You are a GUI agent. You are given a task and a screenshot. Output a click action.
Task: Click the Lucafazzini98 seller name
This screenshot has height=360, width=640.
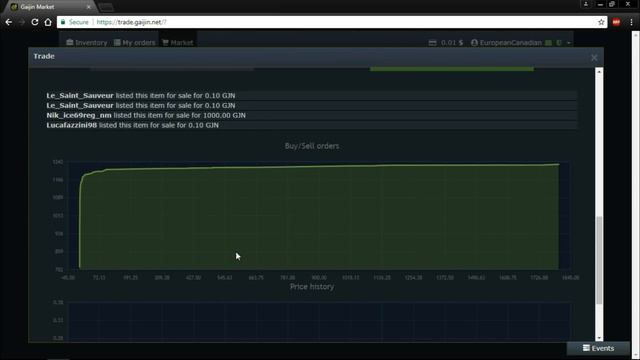pyautogui.click(x=71, y=125)
